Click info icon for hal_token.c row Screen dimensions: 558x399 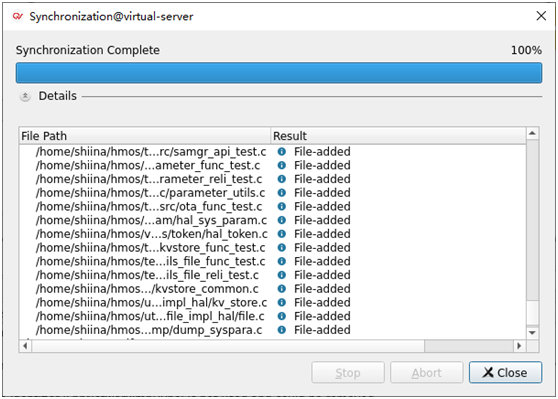[281, 234]
